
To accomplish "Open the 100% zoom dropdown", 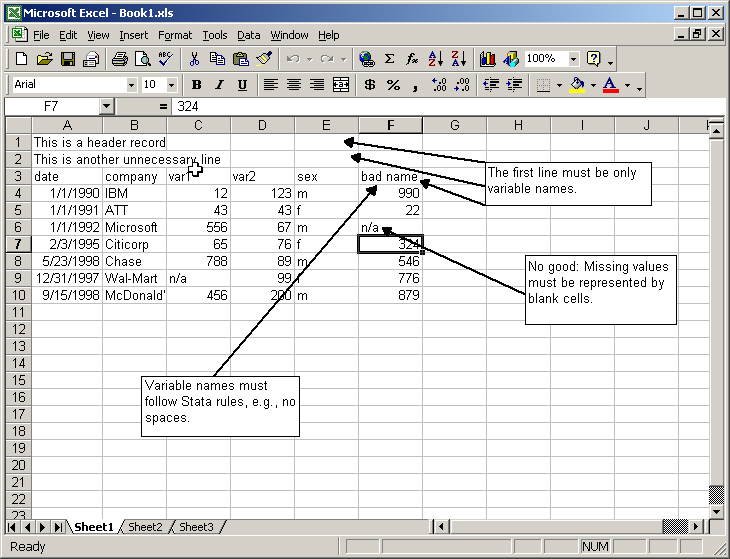I will pyautogui.click(x=574, y=59).
